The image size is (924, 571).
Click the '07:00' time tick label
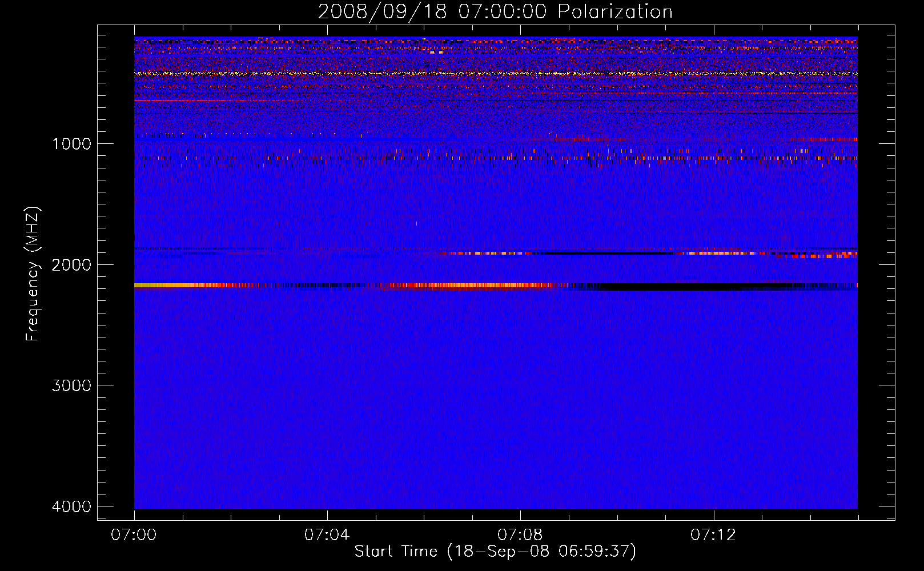(x=134, y=535)
